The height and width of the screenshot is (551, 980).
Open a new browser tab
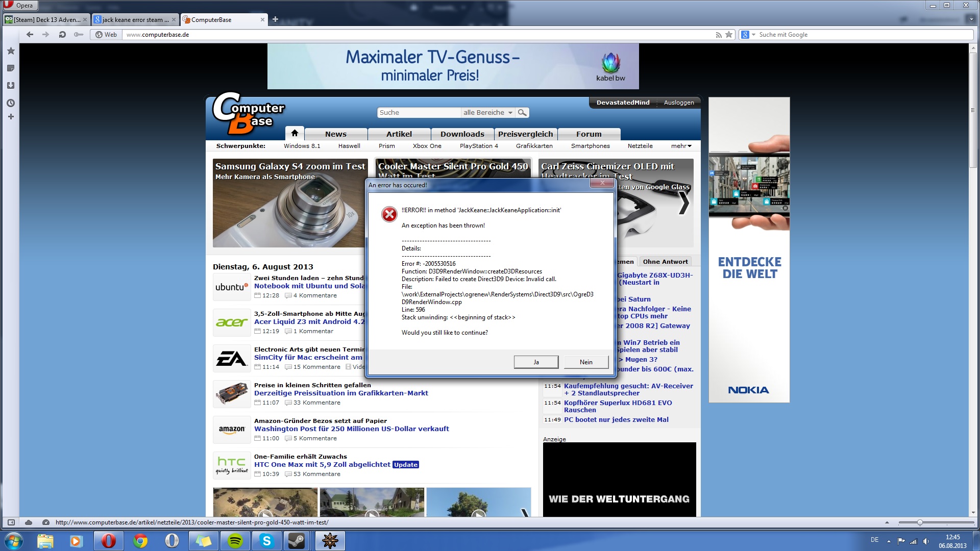275,19
